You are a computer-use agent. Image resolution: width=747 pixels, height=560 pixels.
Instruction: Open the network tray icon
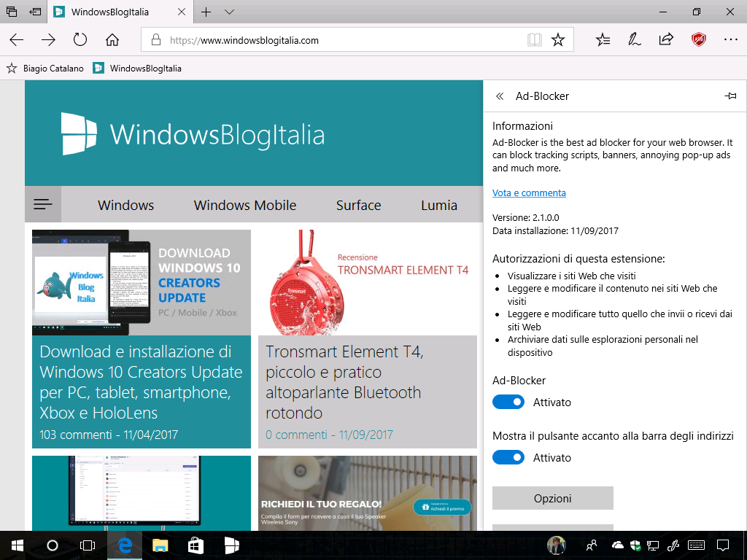point(653,545)
